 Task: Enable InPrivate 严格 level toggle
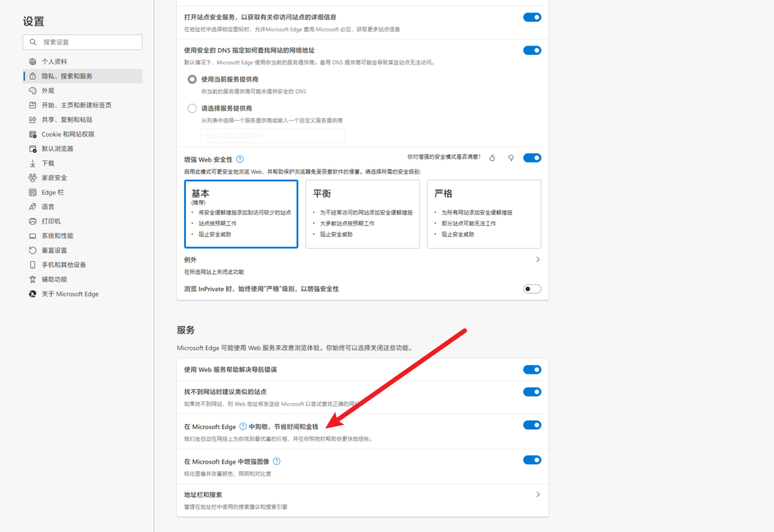(x=531, y=289)
